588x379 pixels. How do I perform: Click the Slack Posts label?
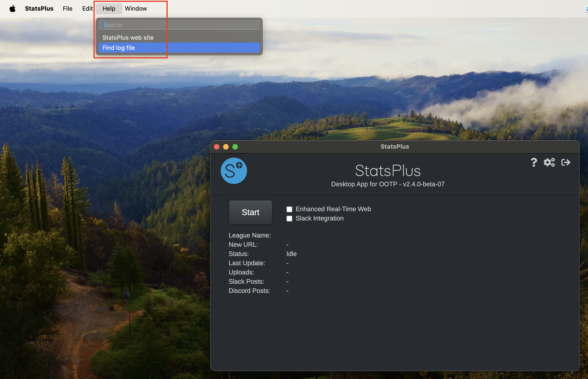click(246, 282)
